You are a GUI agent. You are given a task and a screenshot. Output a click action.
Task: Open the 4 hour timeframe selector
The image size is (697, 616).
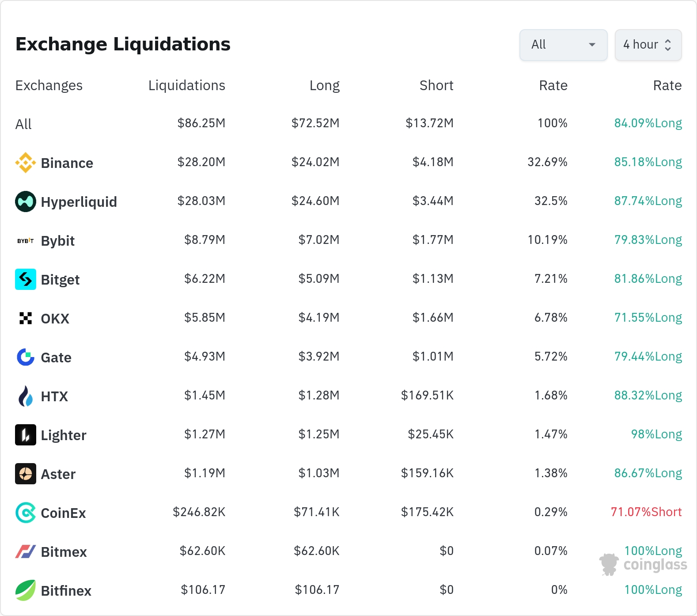point(640,45)
